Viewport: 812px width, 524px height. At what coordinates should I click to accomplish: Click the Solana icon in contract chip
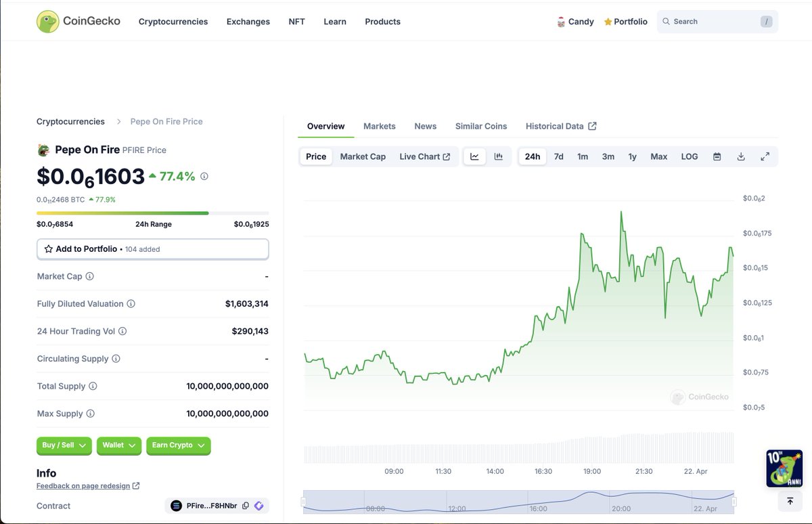pyautogui.click(x=177, y=506)
